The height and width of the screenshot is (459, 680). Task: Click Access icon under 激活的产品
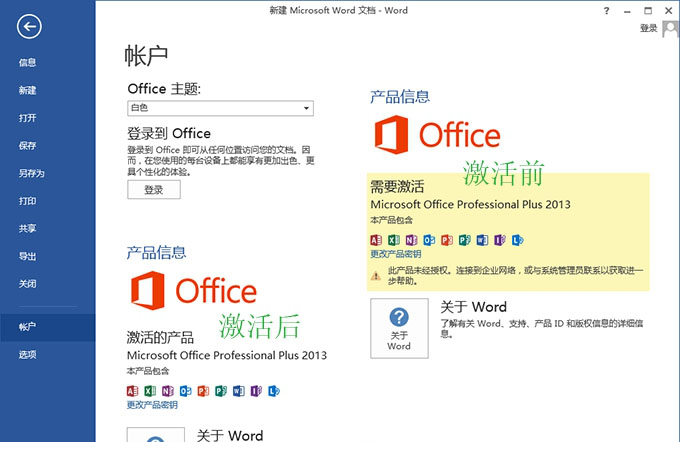click(x=132, y=391)
